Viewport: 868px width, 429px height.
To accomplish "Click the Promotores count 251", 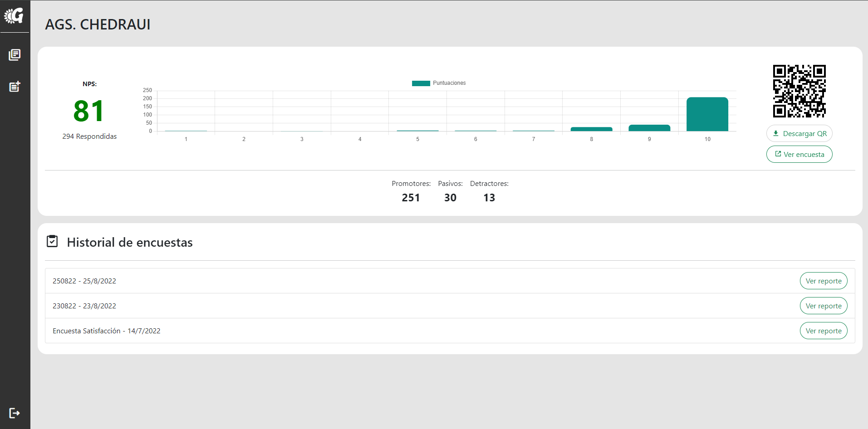I will click(411, 198).
